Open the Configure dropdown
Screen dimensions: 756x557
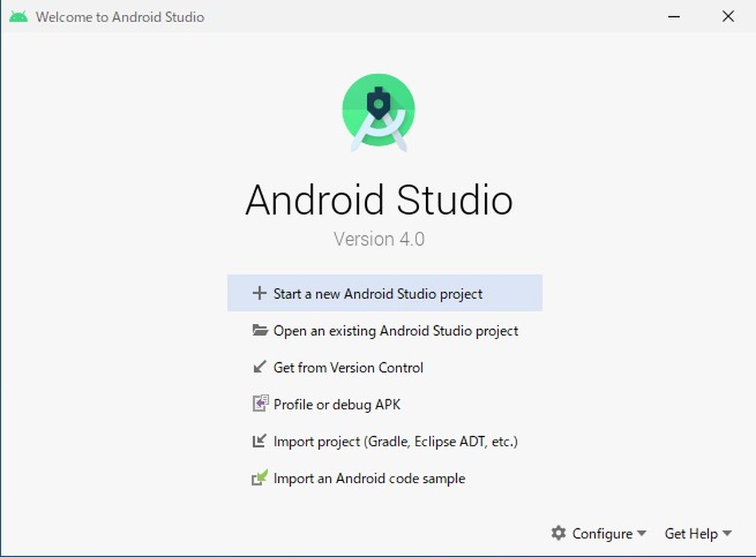click(x=602, y=533)
